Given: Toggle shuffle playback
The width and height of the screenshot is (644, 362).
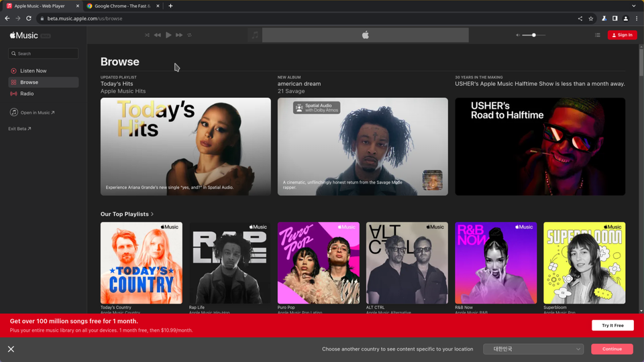Looking at the screenshot, I should point(147,36).
